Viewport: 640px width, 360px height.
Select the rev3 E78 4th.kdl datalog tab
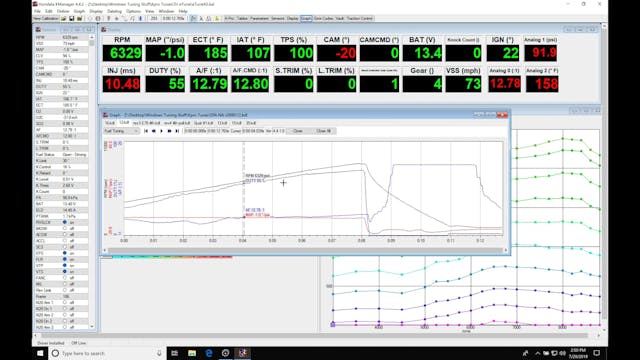point(147,123)
